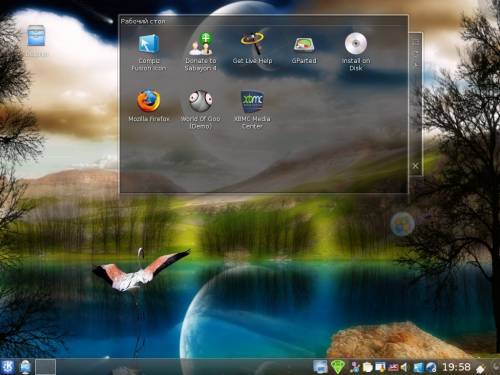The height and width of the screenshot is (375, 500).
Task: Click the computer globe icon next to the K menu
Action: 25,367
